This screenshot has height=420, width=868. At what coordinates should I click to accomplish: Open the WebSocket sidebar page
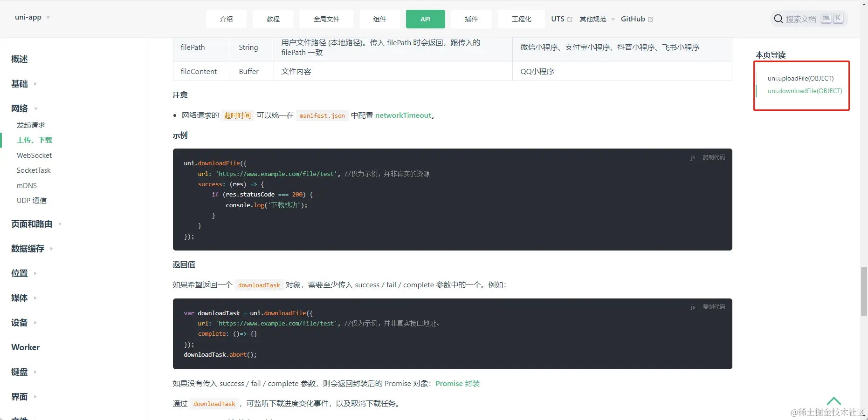click(x=34, y=155)
